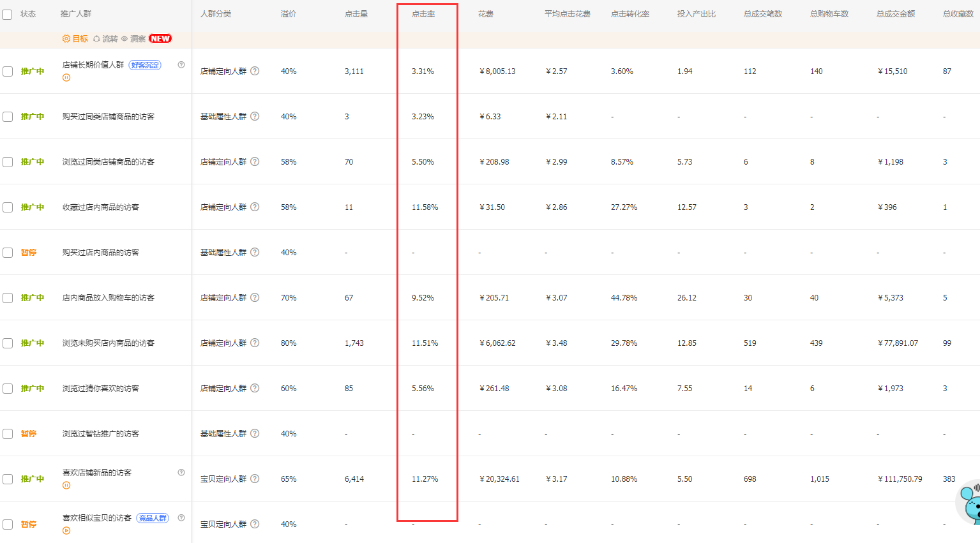The image size is (980, 543).
Task: Click play icon under 喜欢相似宝贝的访客
Action: (66, 531)
